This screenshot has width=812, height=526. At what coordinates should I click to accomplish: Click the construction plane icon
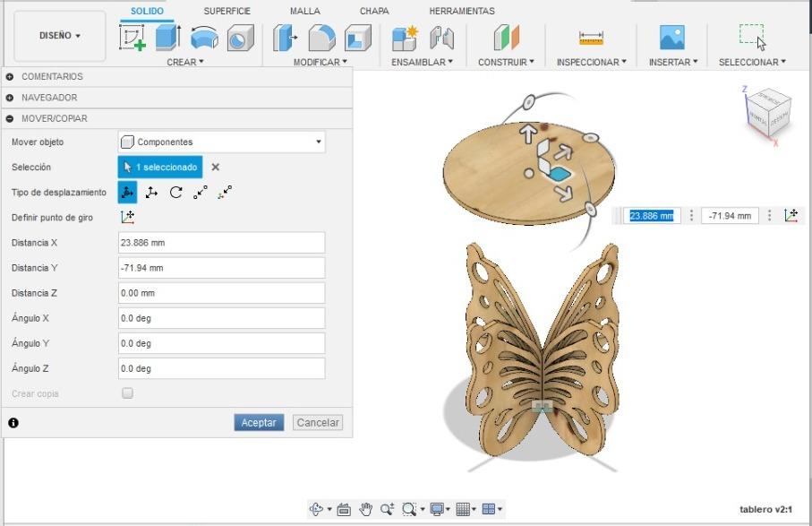point(506,38)
